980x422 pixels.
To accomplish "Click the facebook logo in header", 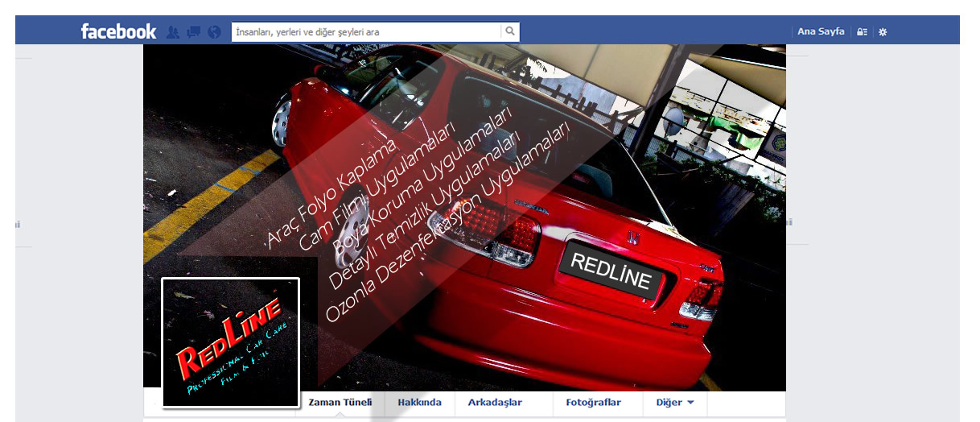I will [x=118, y=31].
